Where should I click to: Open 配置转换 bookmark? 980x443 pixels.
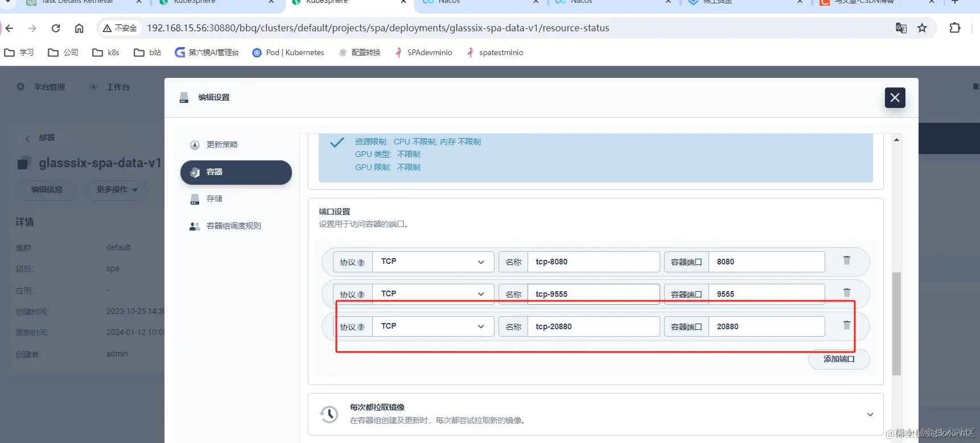[359, 52]
